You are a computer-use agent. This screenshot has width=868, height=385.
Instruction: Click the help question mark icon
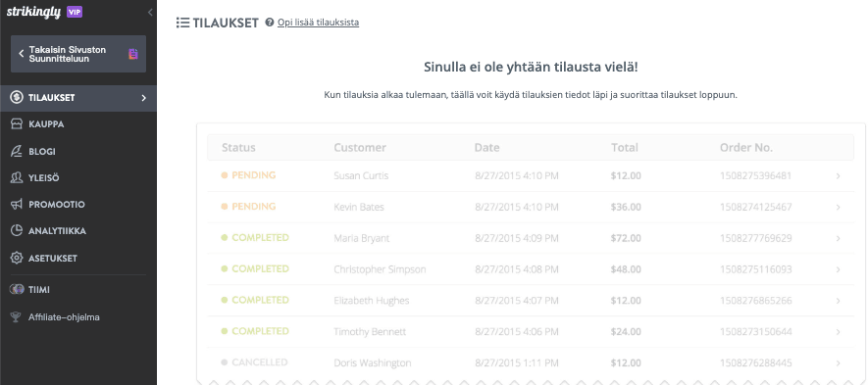point(270,23)
